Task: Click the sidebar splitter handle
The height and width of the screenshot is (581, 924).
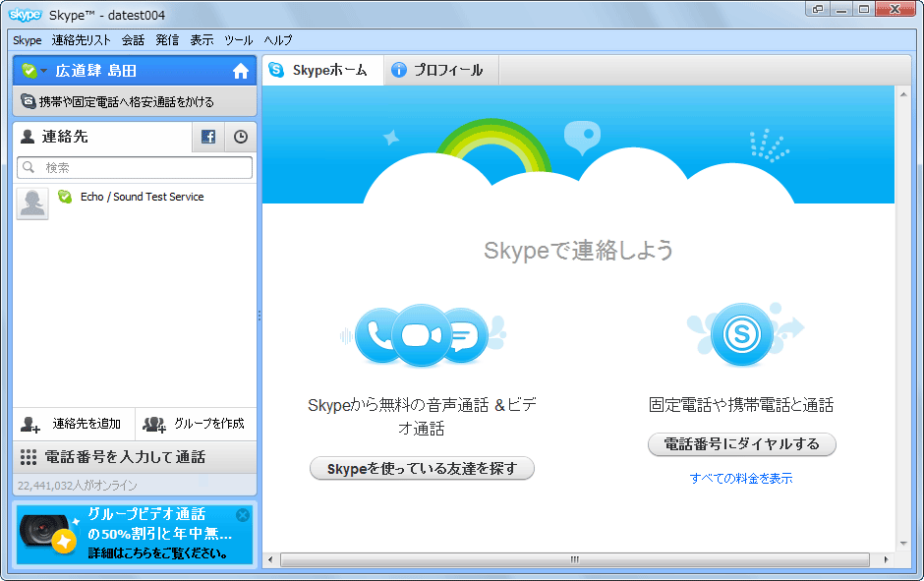Action: (260, 316)
